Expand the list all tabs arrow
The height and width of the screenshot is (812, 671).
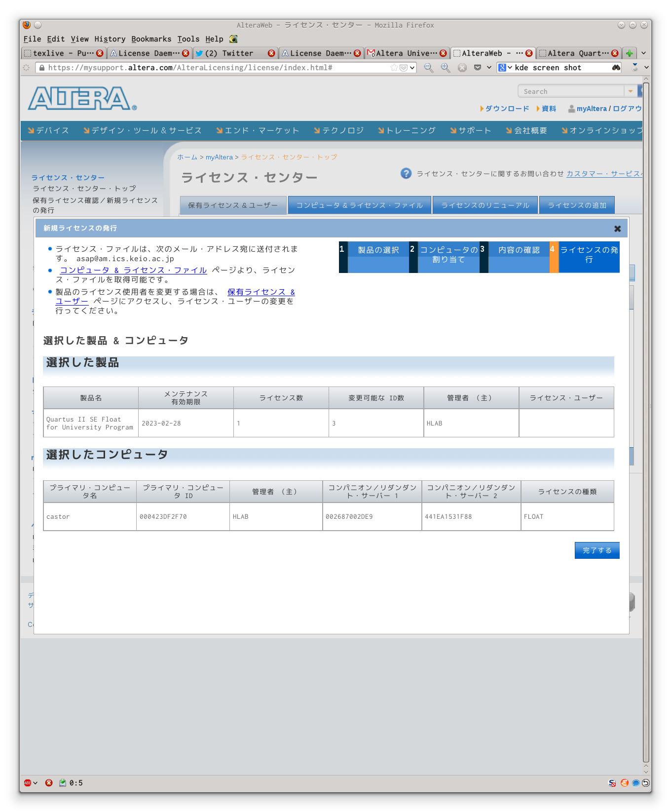[x=643, y=53]
